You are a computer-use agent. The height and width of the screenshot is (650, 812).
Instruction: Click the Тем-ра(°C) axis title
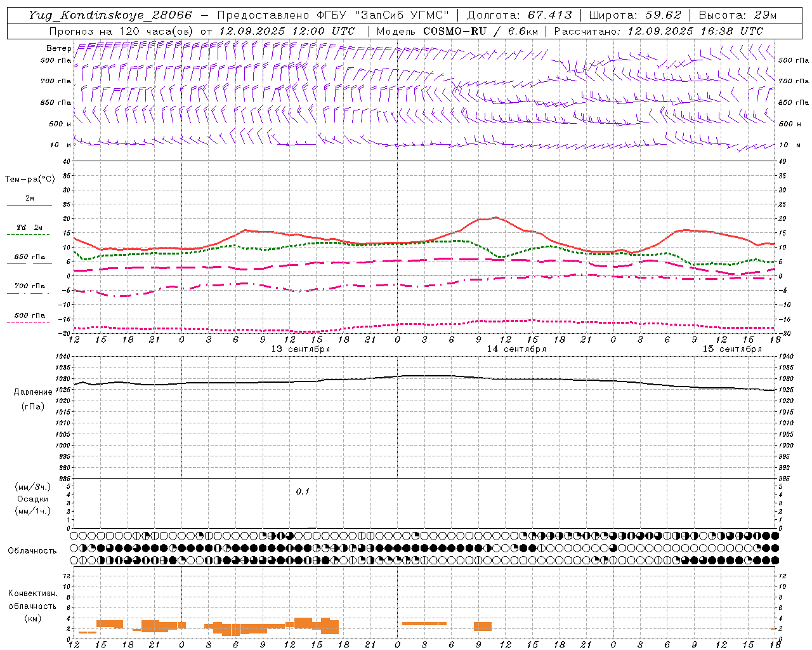pyautogui.click(x=30, y=180)
